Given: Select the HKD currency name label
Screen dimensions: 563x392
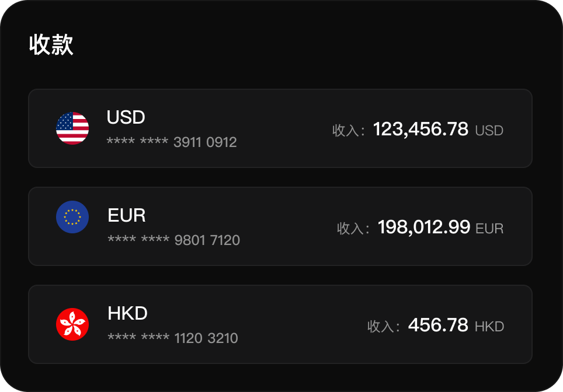Looking at the screenshot, I should pos(127,313).
